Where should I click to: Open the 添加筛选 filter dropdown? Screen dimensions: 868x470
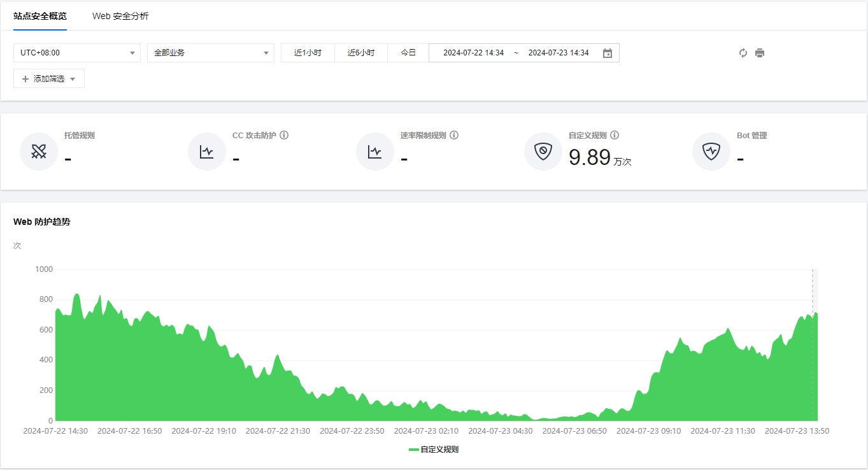click(x=49, y=79)
